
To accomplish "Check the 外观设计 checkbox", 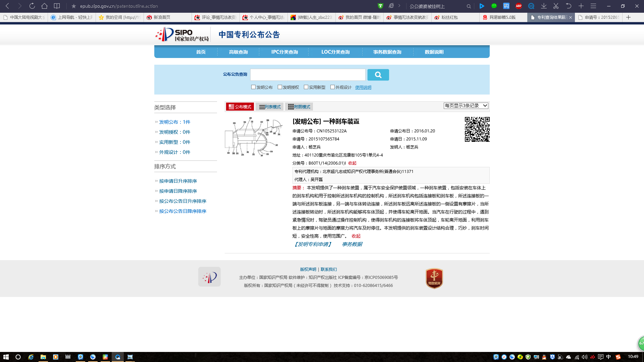I will [332, 87].
